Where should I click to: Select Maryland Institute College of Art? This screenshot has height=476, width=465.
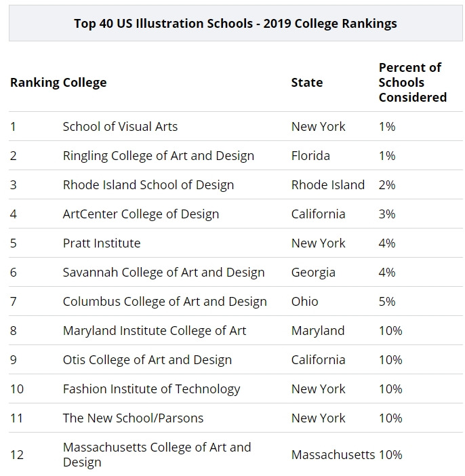pyautogui.click(x=155, y=331)
